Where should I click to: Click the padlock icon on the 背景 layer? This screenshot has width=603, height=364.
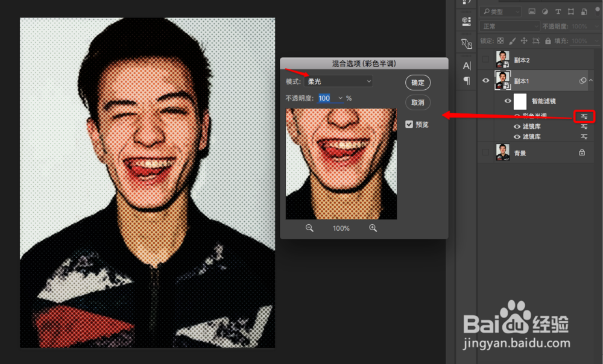click(x=582, y=152)
